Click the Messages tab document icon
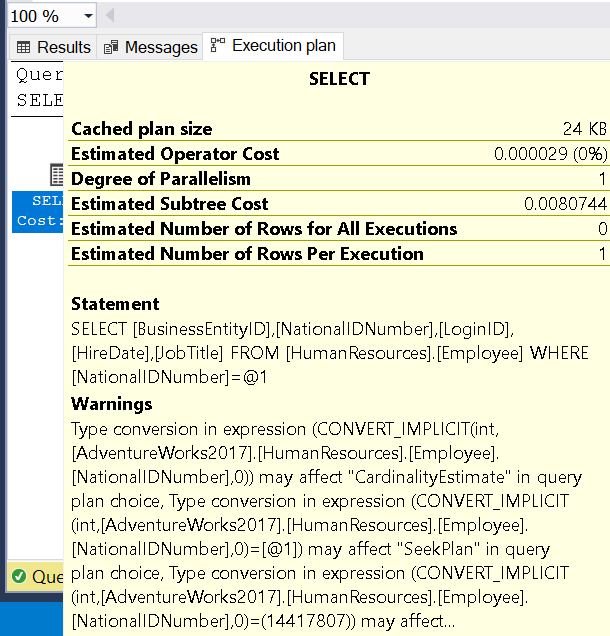 tap(111, 47)
